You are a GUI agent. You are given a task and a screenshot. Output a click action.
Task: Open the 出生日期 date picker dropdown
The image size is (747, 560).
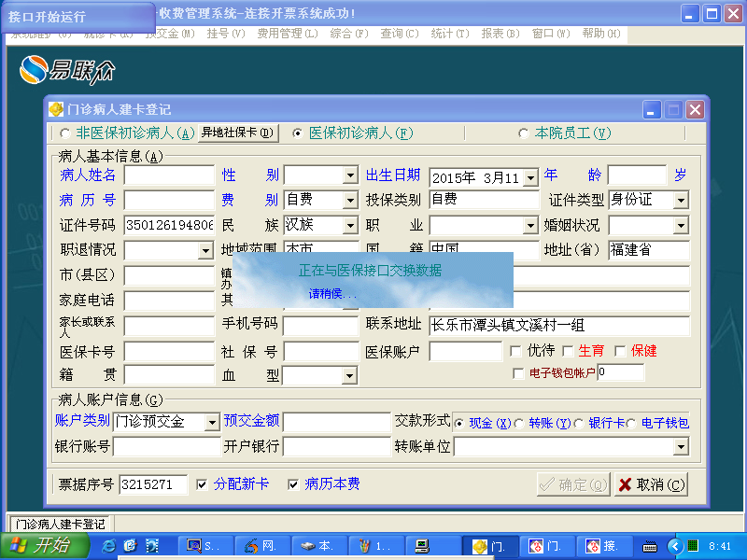click(x=530, y=178)
